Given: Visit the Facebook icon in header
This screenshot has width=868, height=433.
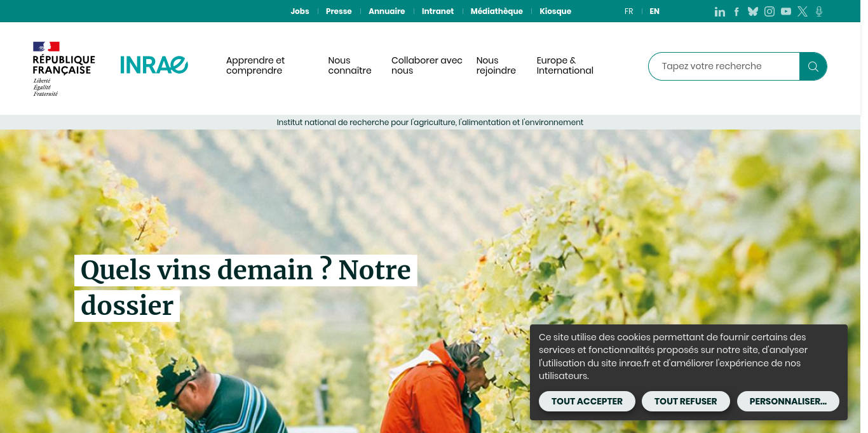Looking at the screenshot, I should point(736,11).
